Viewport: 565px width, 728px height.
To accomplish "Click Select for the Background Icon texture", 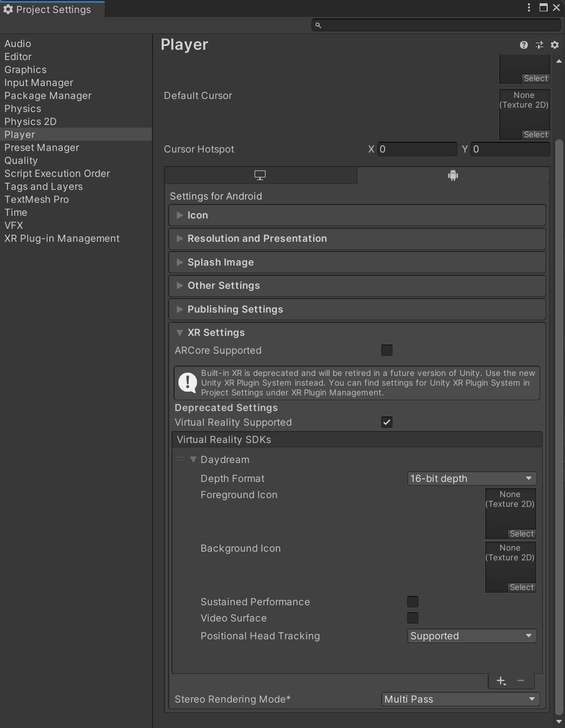I will [x=522, y=587].
